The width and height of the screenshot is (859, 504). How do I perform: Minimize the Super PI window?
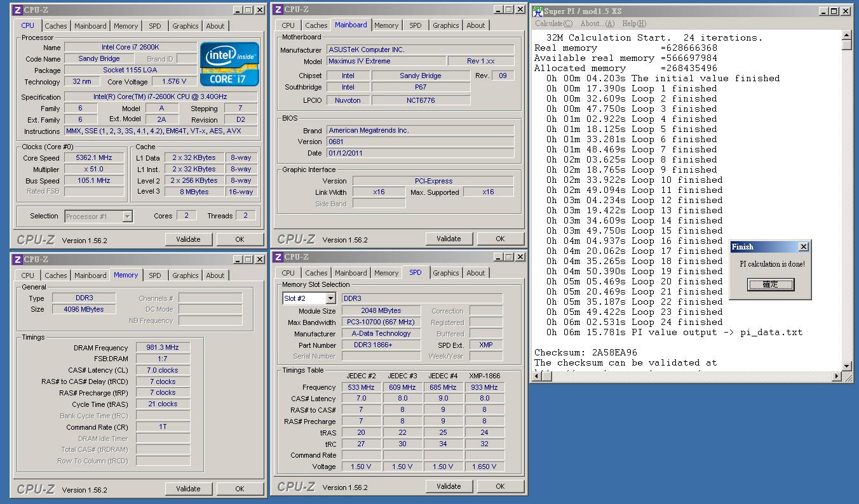pos(825,11)
